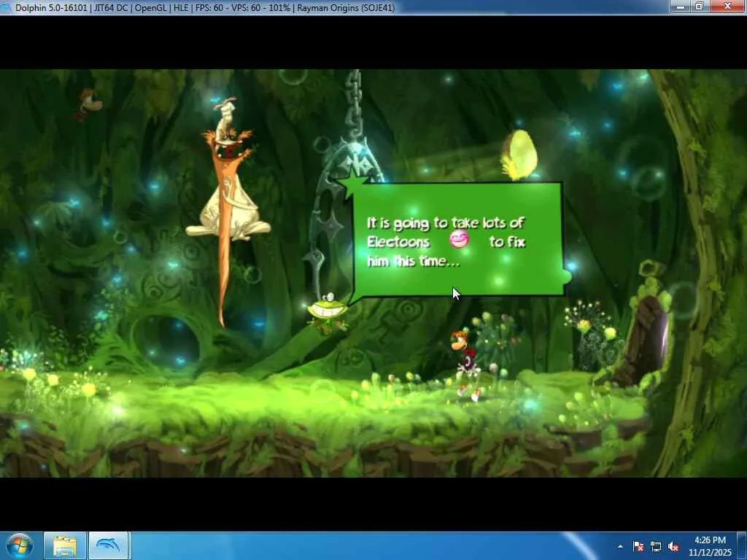Select the Dolphin emulator taskbar button

tap(108, 546)
